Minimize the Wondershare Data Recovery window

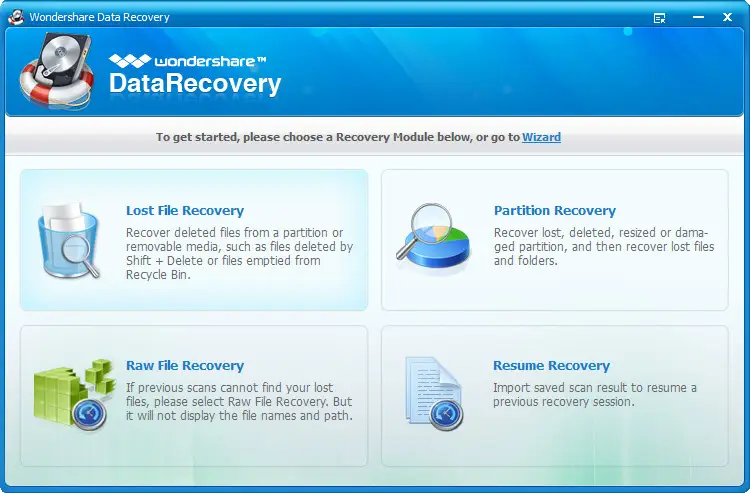tap(698, 17)
